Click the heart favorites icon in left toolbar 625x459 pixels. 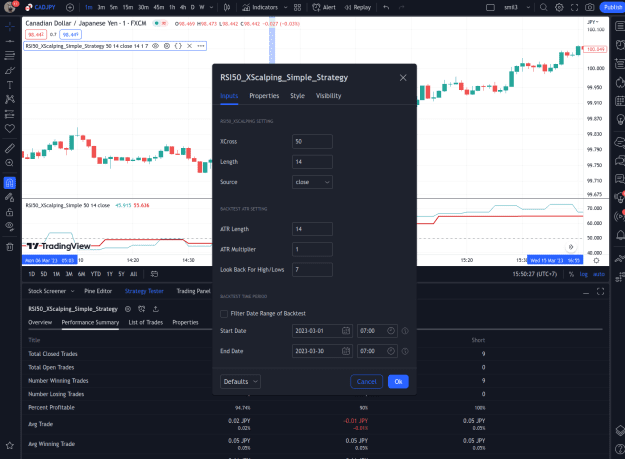pos(10,128)
